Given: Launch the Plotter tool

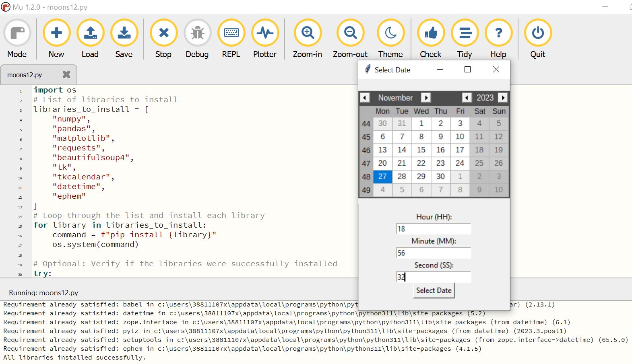Looking at the screenshot, I should click(x=265, y=33).
